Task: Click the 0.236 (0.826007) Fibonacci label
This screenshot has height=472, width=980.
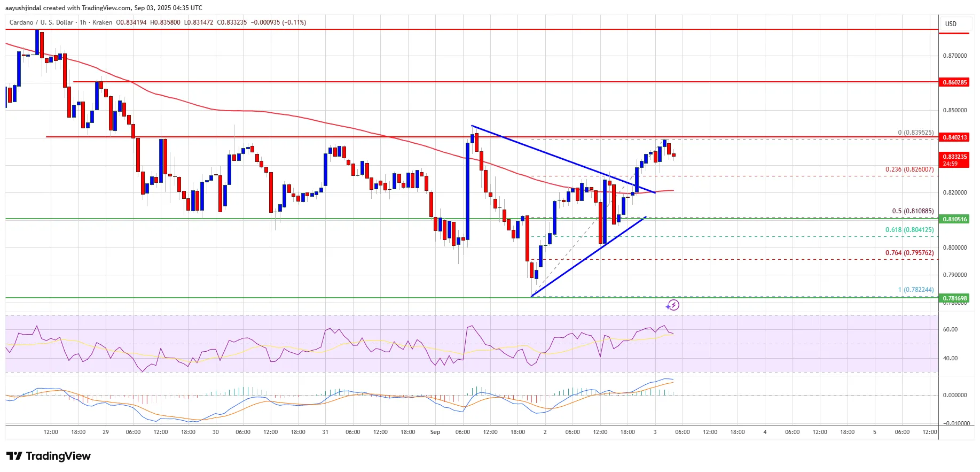Action: (910, 169)
